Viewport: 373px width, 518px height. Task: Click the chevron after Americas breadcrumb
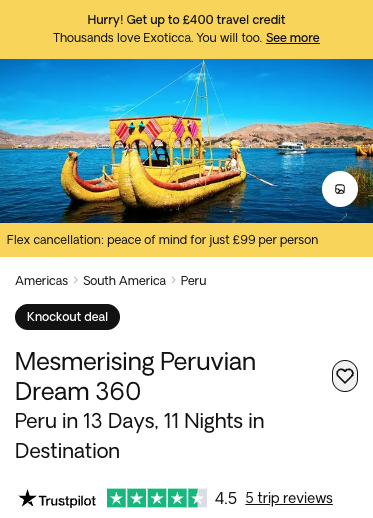coord(76,280)
